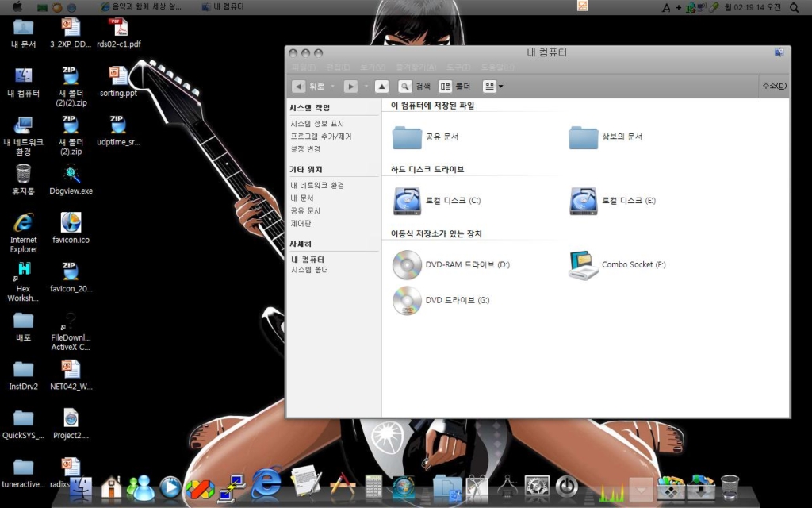Click the 검색 search toolbar button

tap(414, 87)
